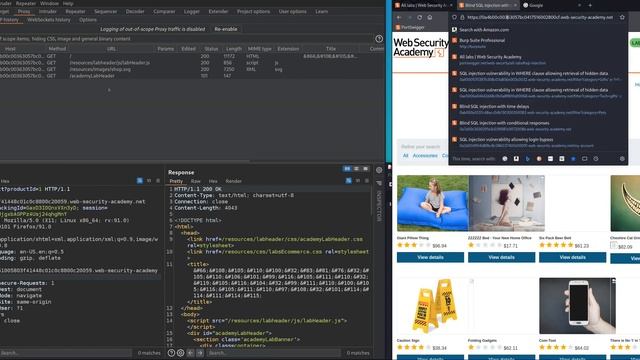Open Burp Inspector settings gear icon
Screen dimensions: 640x360
coord(379,170)
